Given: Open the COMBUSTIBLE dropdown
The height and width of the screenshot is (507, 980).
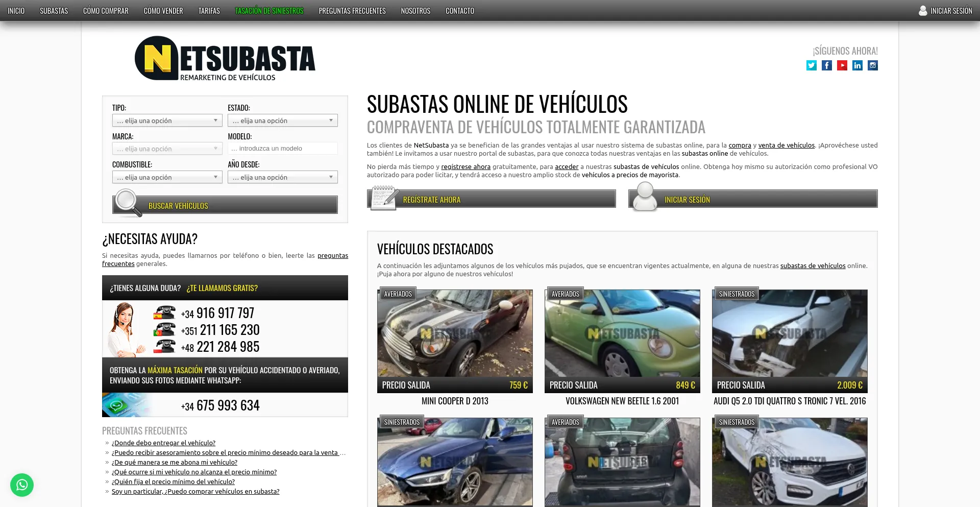Looking at the screenshot, I should coord(167,177).
